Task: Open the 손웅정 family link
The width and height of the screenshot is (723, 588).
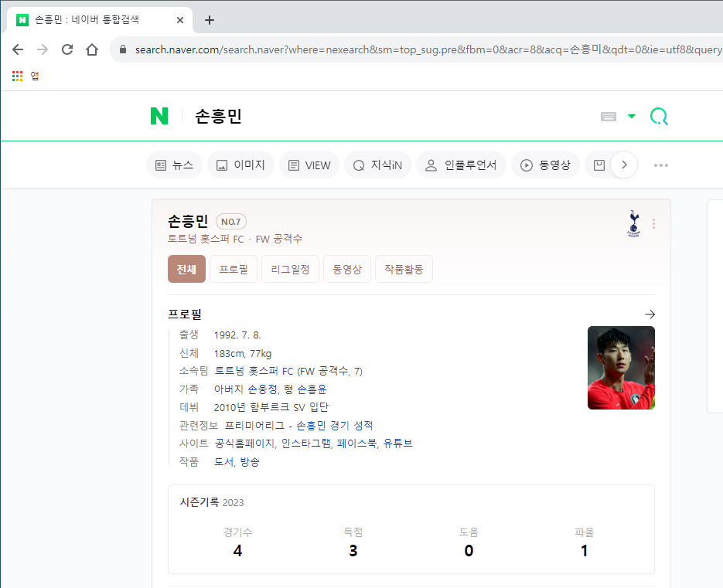Action: (x=262, y=389)
